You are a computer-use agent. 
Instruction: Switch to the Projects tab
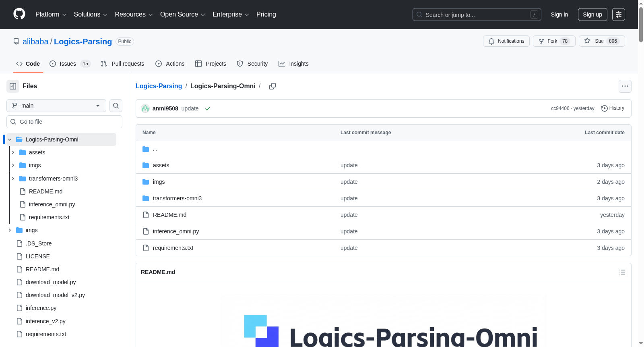tap(211, 64)
